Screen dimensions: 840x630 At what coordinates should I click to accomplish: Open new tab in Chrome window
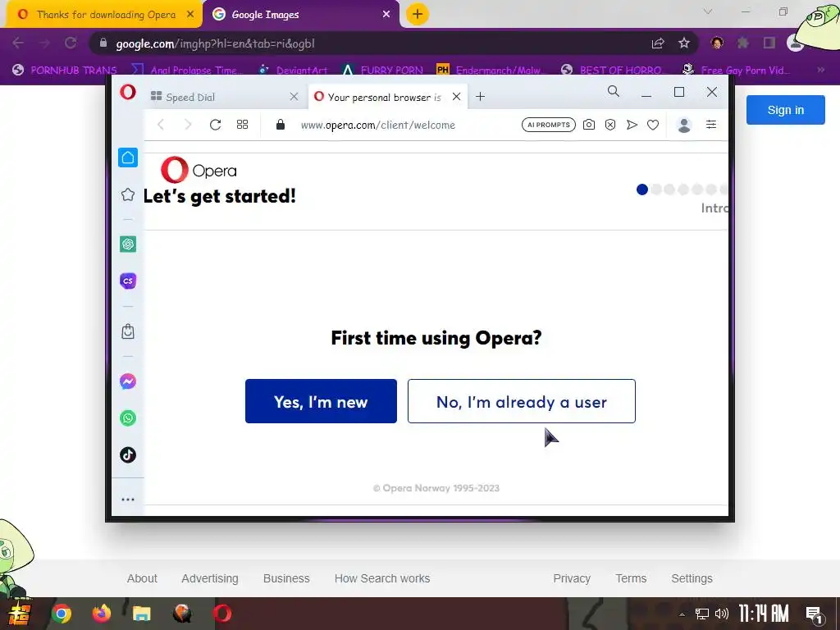coord(418,14)
